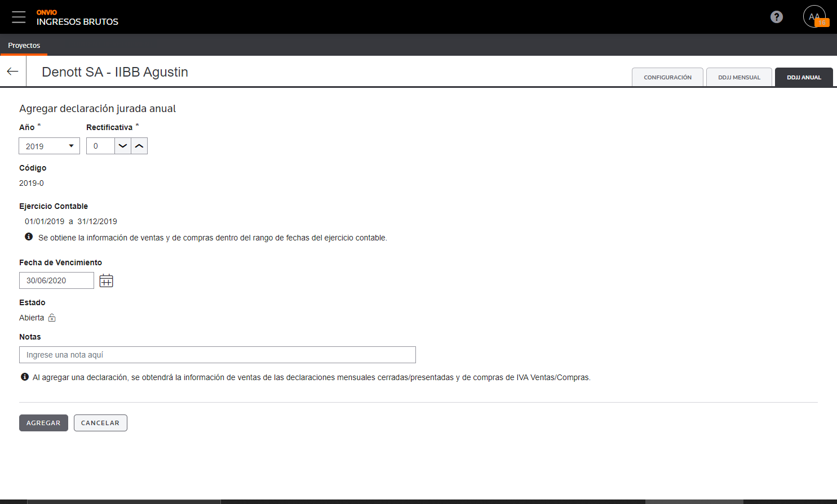Click info icon beside ejercicio contable message
Viewport: 837px width, 504px height.
[x=29, y=237]
